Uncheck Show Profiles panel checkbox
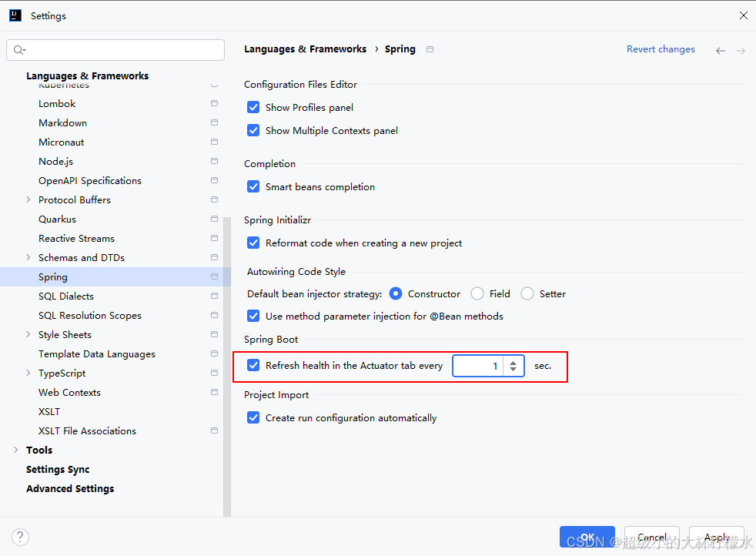This screenshot has width=756, height=556. point(253,107)
